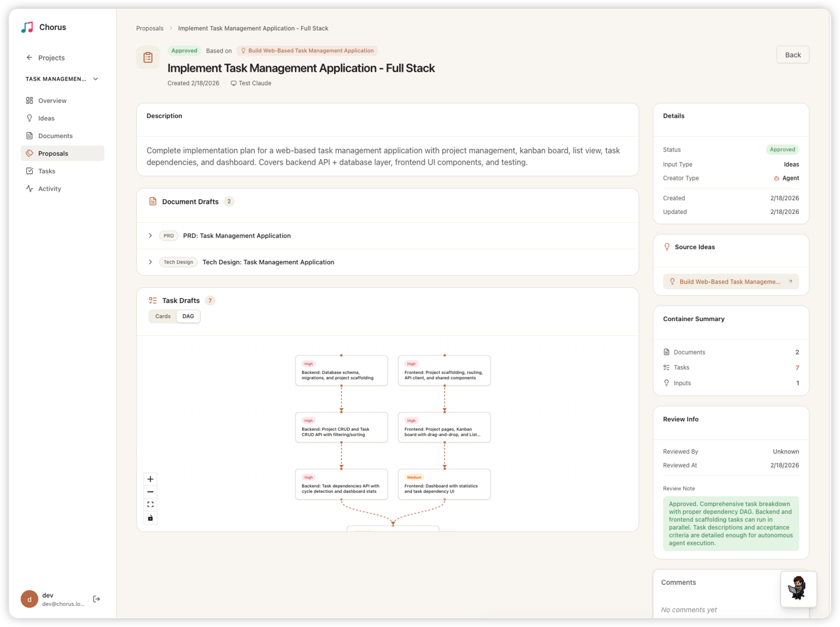Select the Overview icon in the sidebar

pyautogui.click(x=30, y=100)
